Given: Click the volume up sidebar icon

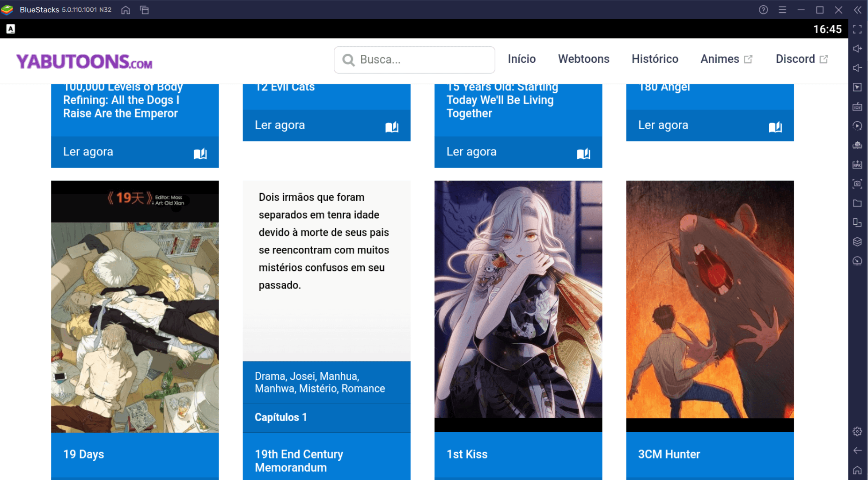Looking at the screenshot, I should pos(857,49).
